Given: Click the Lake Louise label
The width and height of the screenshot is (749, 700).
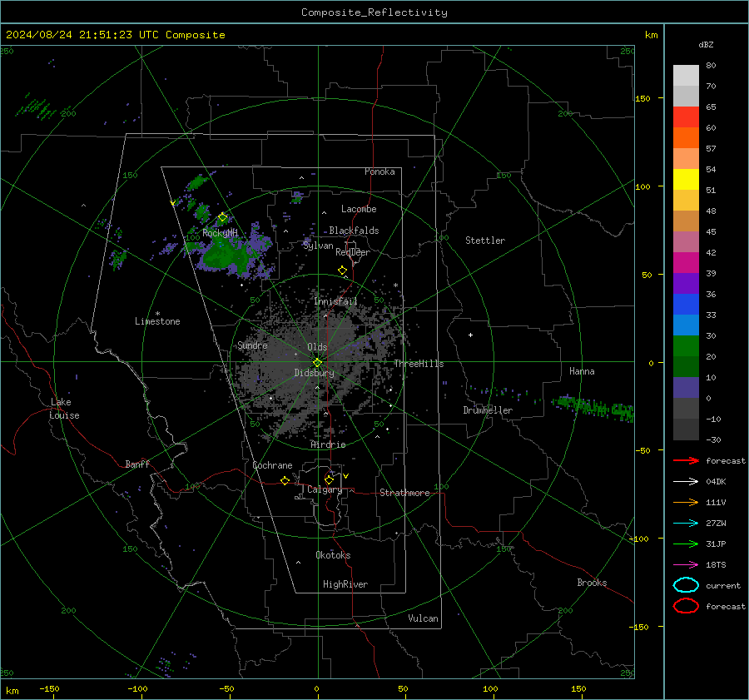Looking at the screenshot, I should click(x=64, y=409).
